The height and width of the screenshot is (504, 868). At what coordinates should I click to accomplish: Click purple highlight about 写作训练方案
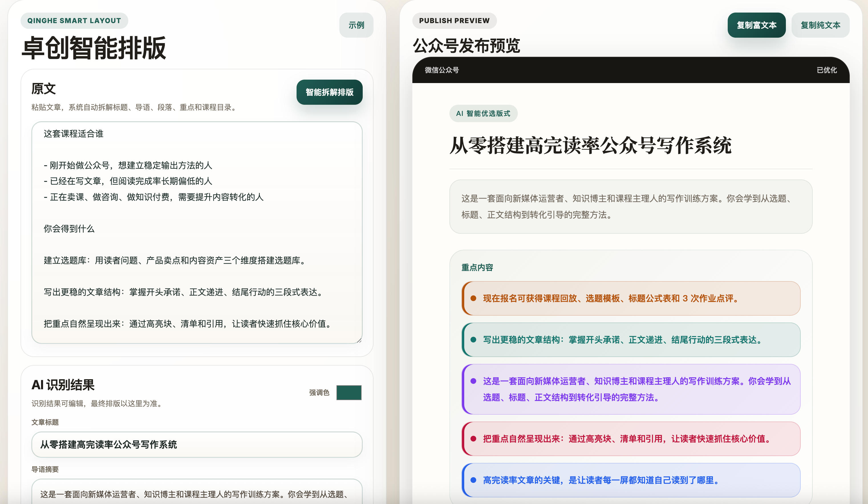pyautogui.click(x=631, y=389)
